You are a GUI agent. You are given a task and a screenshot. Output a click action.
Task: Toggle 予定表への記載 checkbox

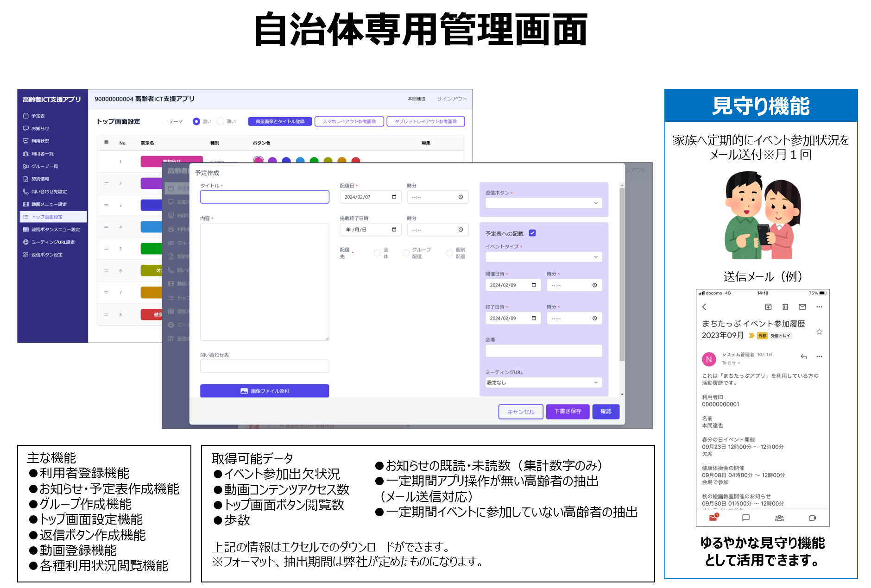532,233
